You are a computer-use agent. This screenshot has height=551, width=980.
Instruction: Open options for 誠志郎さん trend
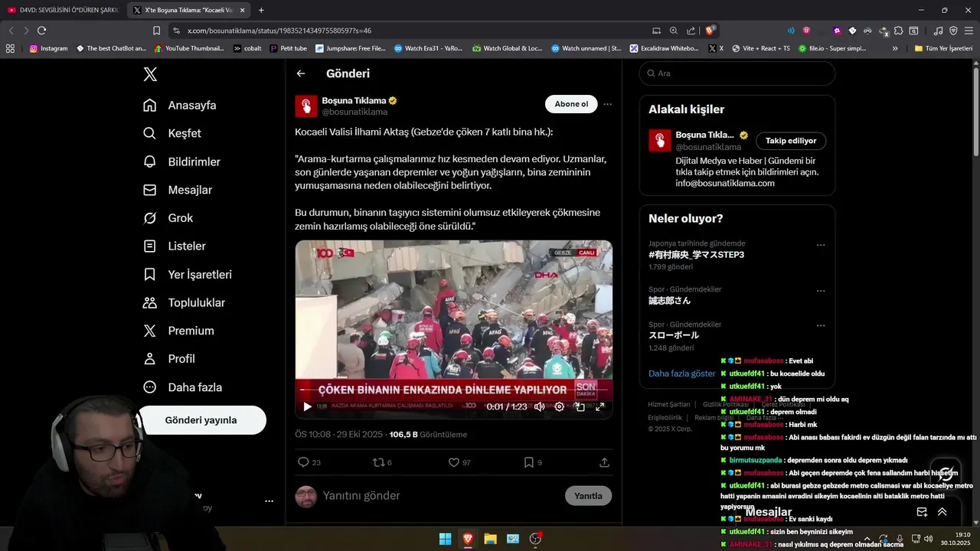click(x=821, y=291)
